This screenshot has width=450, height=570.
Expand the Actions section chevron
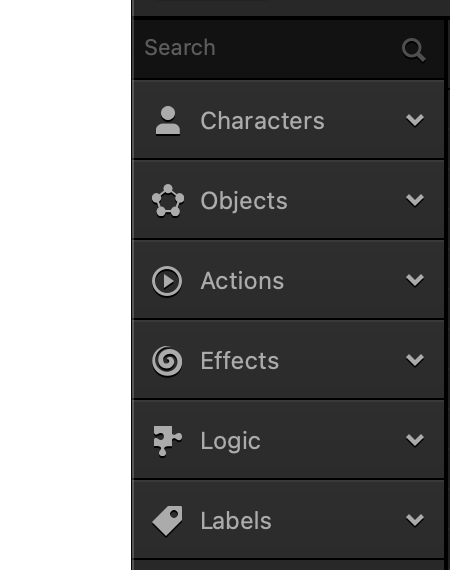415,280
